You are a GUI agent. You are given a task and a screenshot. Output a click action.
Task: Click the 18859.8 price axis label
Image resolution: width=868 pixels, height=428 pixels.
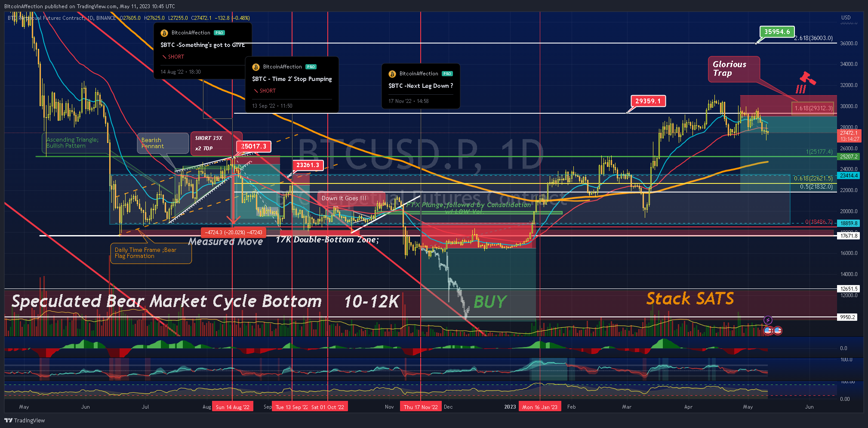point(849,223)
